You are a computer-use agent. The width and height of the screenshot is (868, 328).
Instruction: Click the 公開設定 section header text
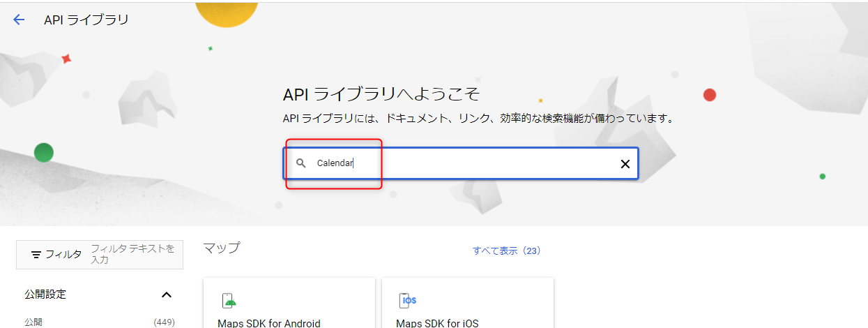[45, 295]
